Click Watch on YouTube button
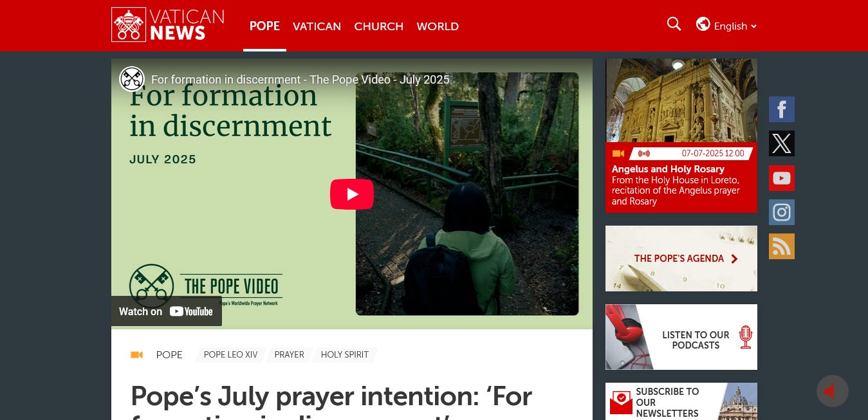The width and height of the screenshot is (868, 420). pos(167,311)
